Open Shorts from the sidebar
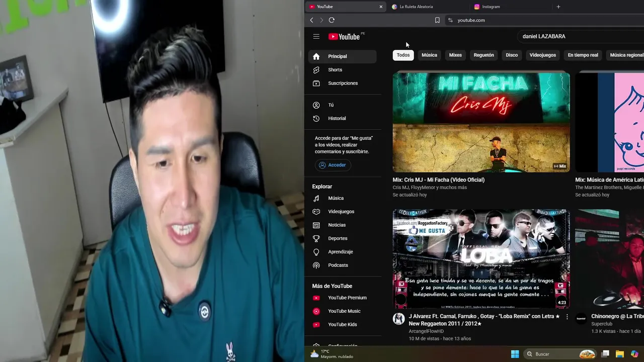Screen dimensions: 644x362 tap(342, 70)
